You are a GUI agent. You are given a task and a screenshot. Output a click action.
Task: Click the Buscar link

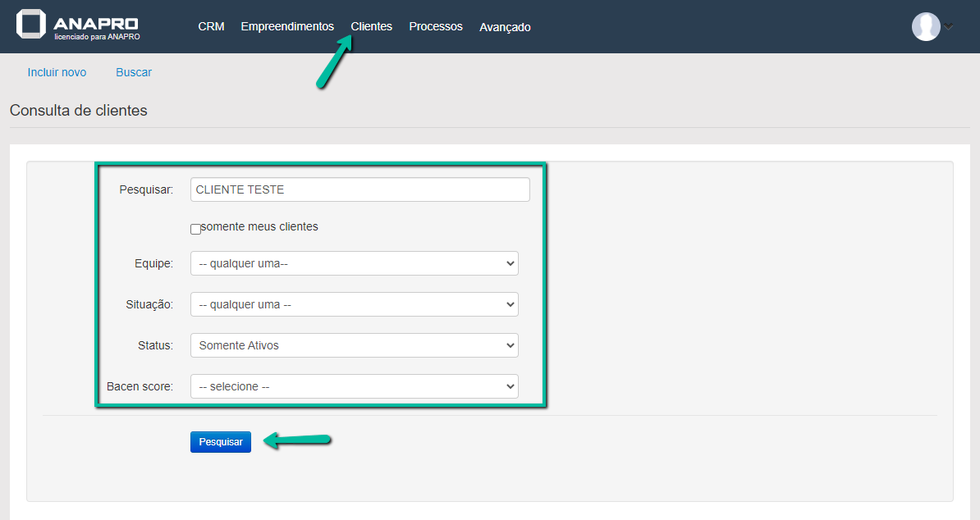pos(134,72)
